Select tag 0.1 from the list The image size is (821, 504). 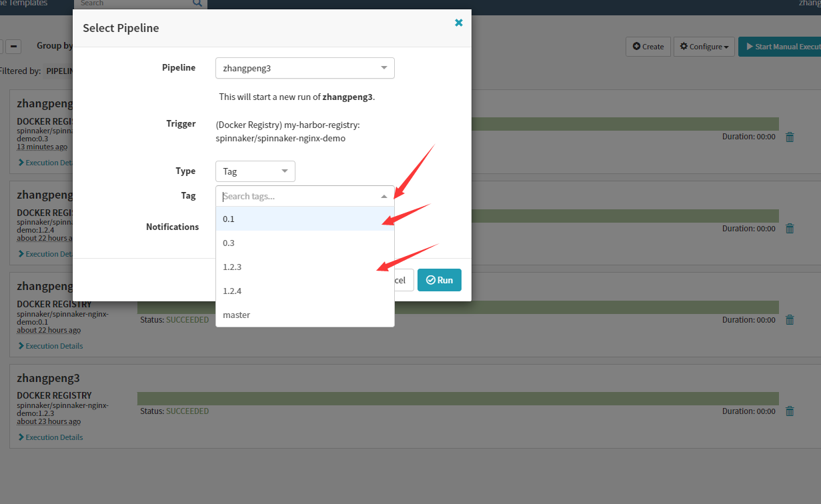click(305, 219)
